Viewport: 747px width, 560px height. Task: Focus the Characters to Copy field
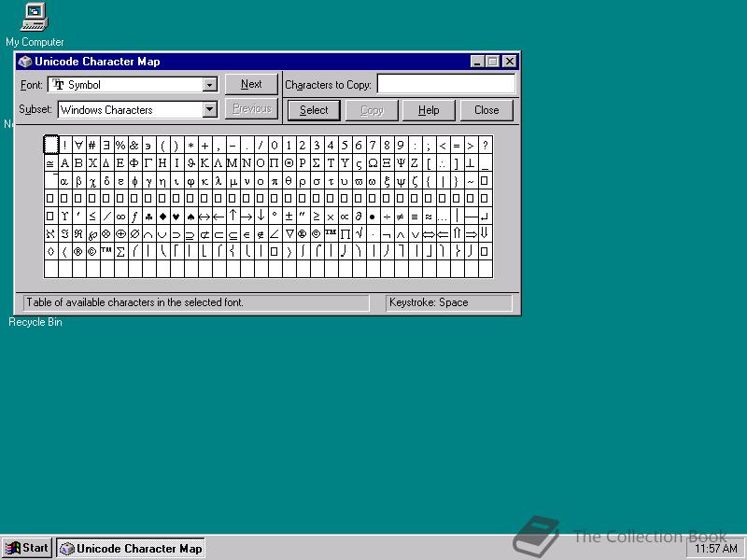pyautogui.click(x=446, y=84)
